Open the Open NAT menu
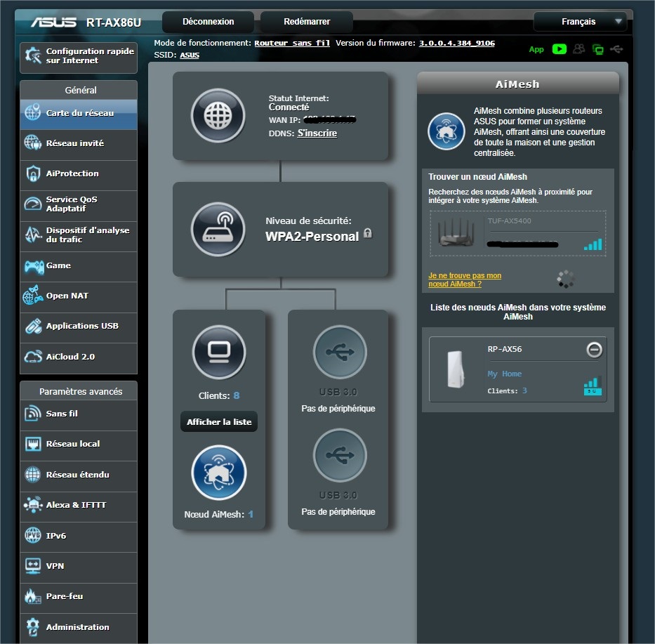Viewport: 655px width, 644px height. click(79, 296)
